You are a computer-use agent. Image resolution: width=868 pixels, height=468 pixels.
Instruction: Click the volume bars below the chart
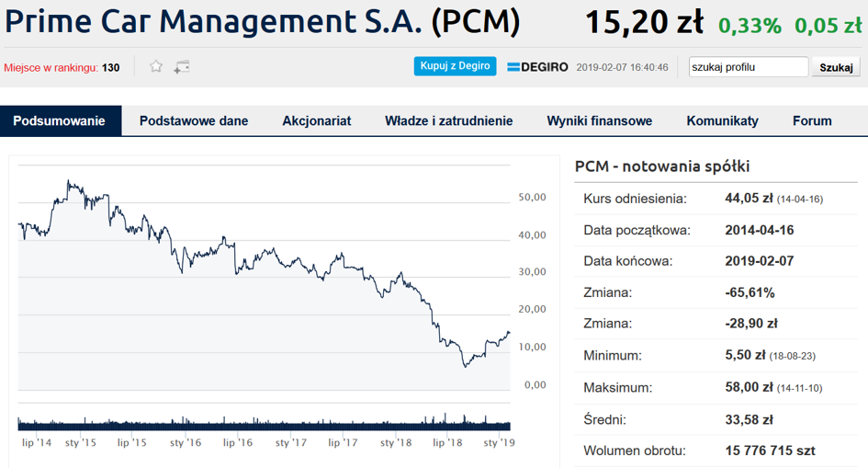coord(264,423)
